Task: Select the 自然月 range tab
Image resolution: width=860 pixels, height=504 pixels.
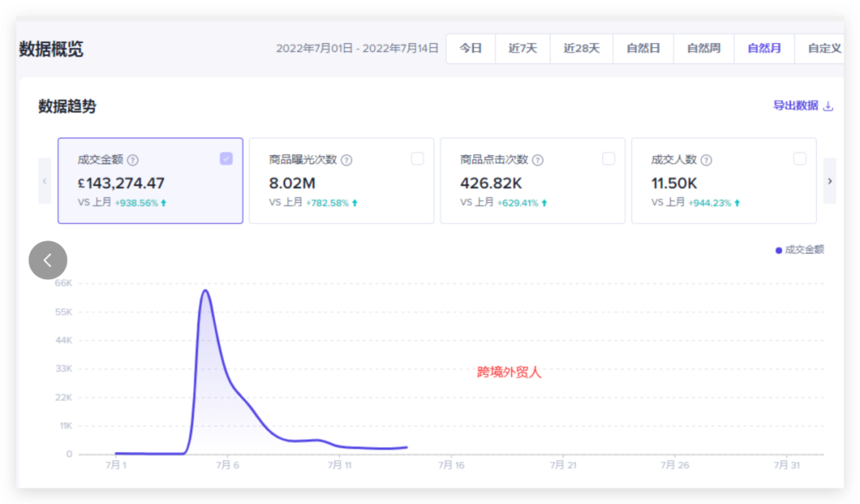Action: (x=764, y=49)
